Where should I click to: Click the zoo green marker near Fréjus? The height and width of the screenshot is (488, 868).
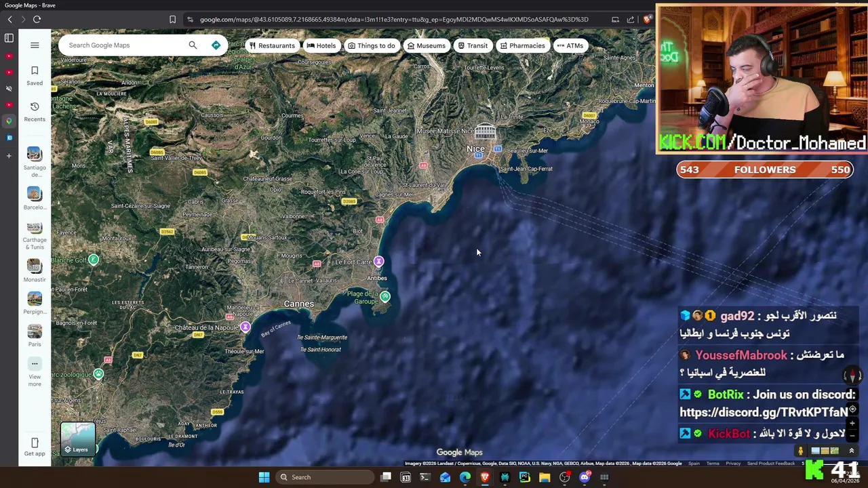(x=99, y=374)
